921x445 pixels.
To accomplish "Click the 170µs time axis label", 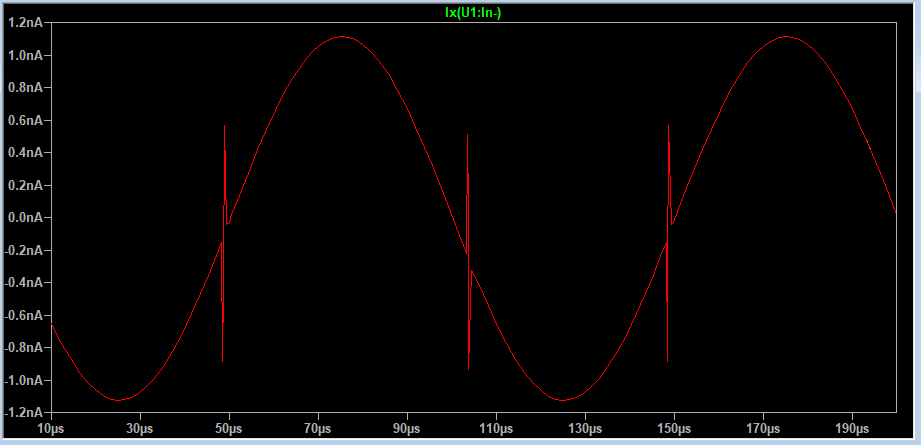I will pos(763,430).
